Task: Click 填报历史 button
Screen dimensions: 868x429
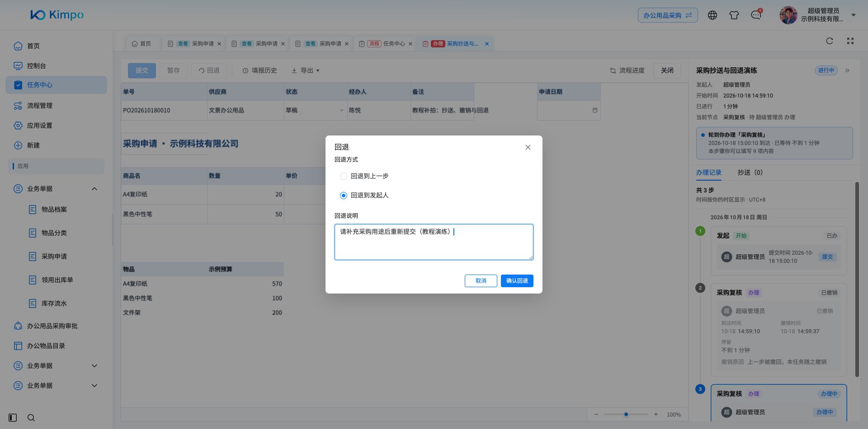Action: point(259,70)
